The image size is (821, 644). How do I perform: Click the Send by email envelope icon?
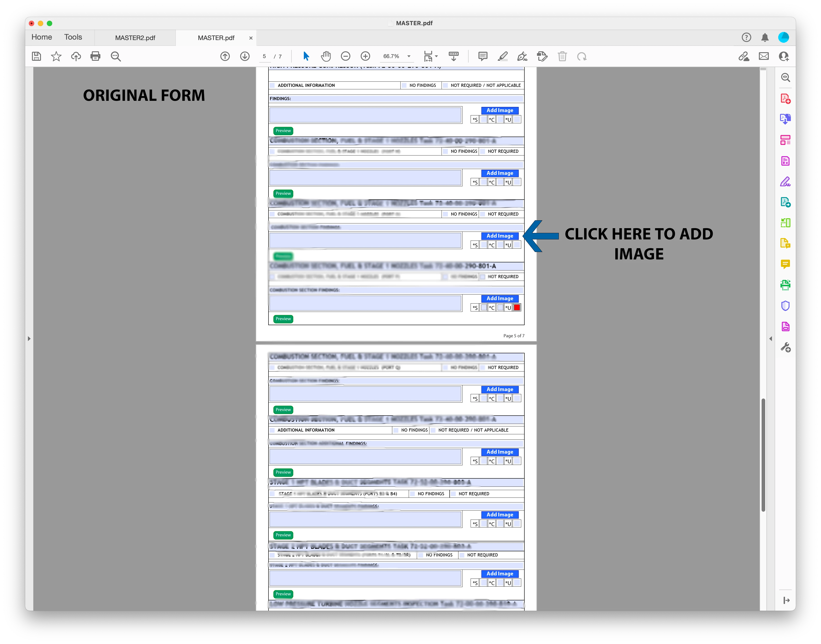pyautogui.click(x=764, y=56)
